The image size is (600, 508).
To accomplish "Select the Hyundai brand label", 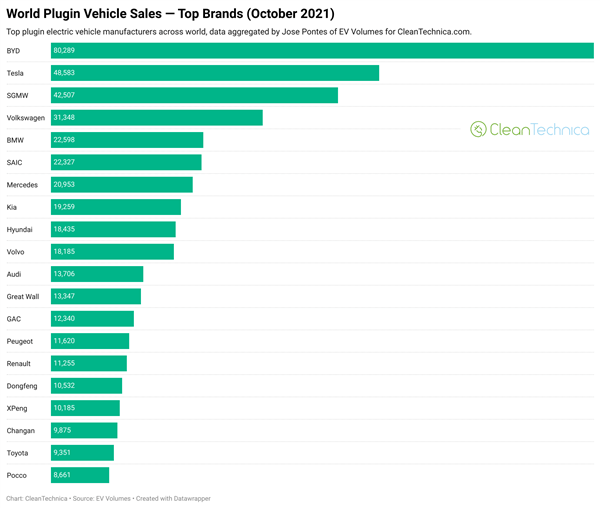I will tap(20, 230).
